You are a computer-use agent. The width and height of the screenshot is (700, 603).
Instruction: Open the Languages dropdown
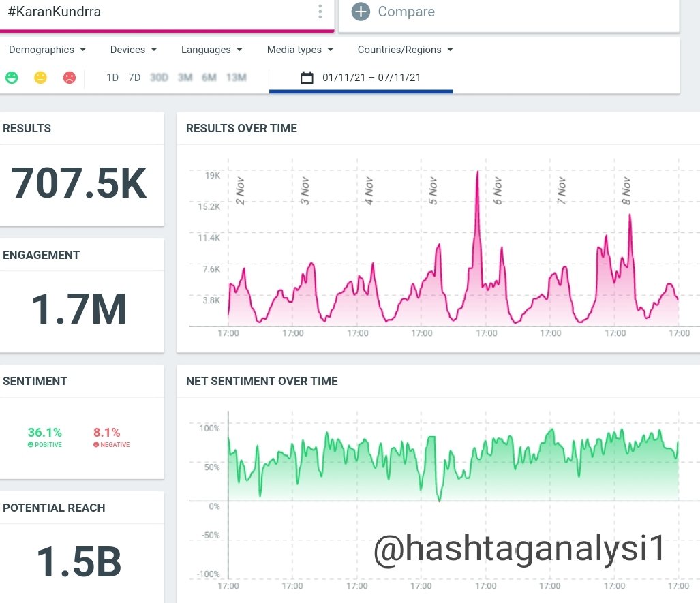pyautogui.click(x=211, y=50)
